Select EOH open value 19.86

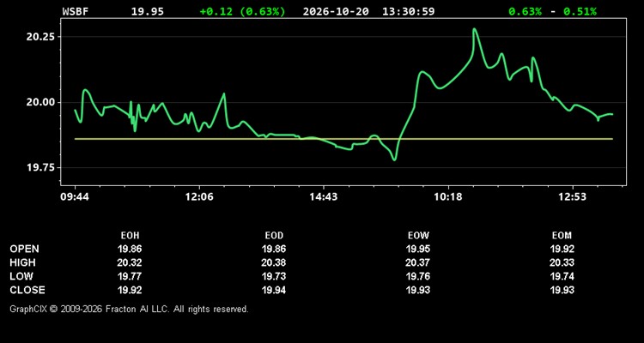click(130, 249)
